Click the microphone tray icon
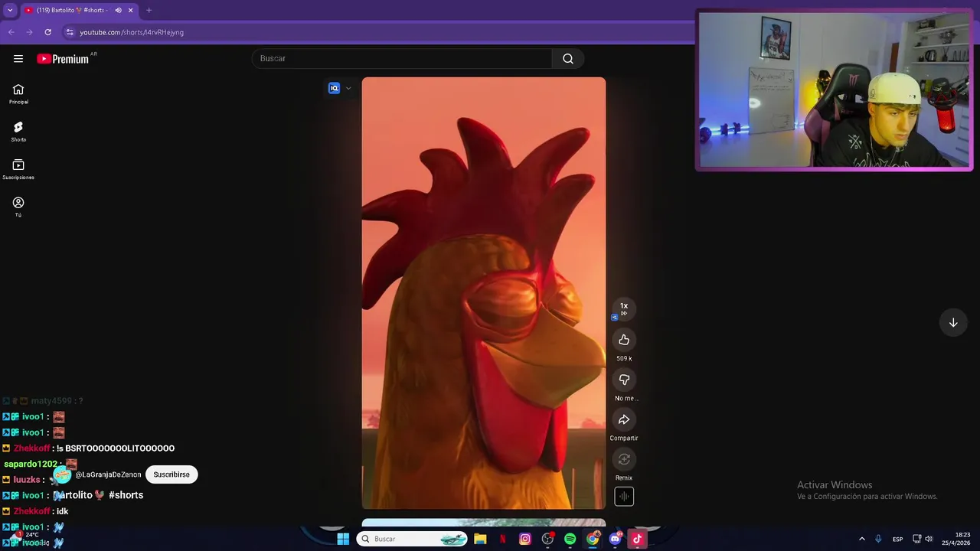Viewport: 980px width, 551px height. (878, 539)
